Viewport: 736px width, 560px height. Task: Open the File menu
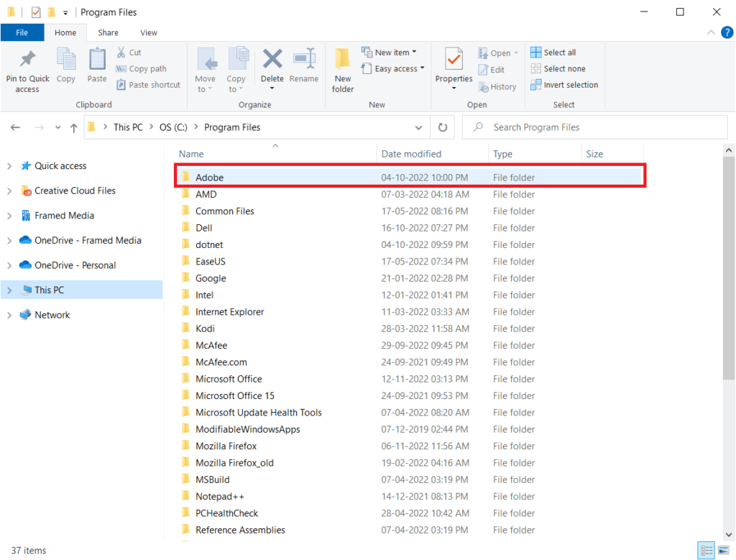tap(22, 32)
